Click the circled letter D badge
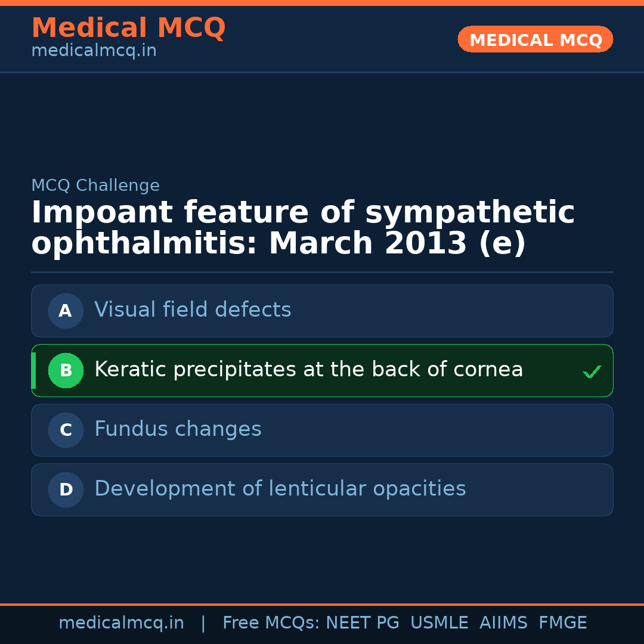The width and height of the screenshot is (644, 644). 66,490
